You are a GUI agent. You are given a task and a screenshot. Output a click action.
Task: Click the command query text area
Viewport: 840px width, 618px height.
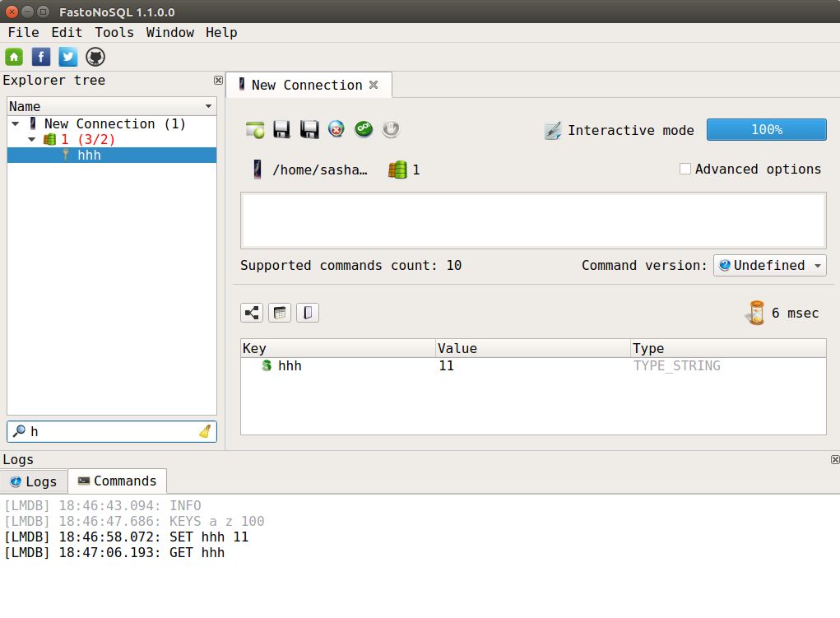pyautogui.click(x=533, y=221)
